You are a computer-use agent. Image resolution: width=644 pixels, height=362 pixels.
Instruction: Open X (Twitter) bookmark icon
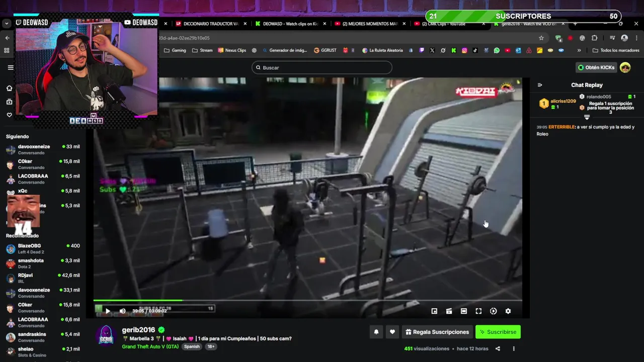coord(432,50)
